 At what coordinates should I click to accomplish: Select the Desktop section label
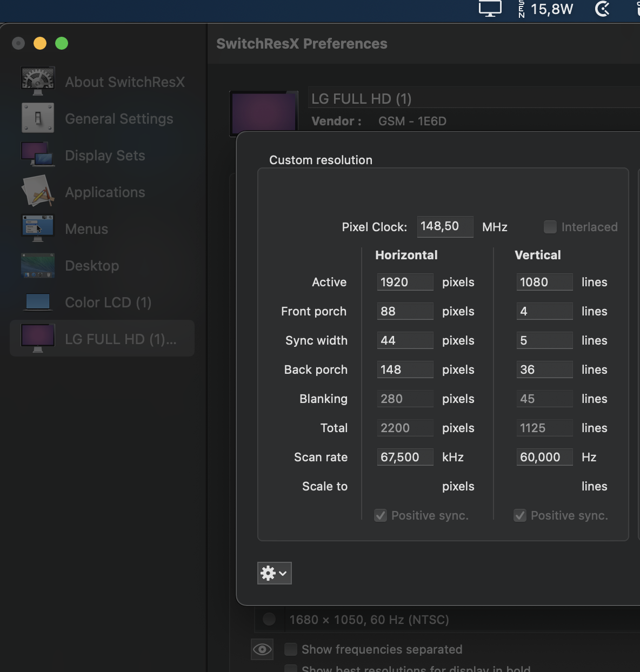[92, 266]
